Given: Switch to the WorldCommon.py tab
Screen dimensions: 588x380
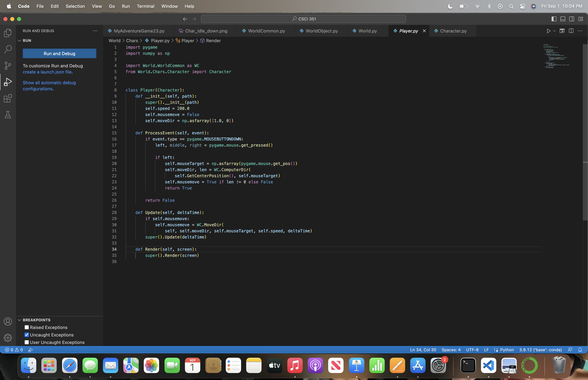Looking at the screenshot, I should pyautogui.click(x=266, y=31).
